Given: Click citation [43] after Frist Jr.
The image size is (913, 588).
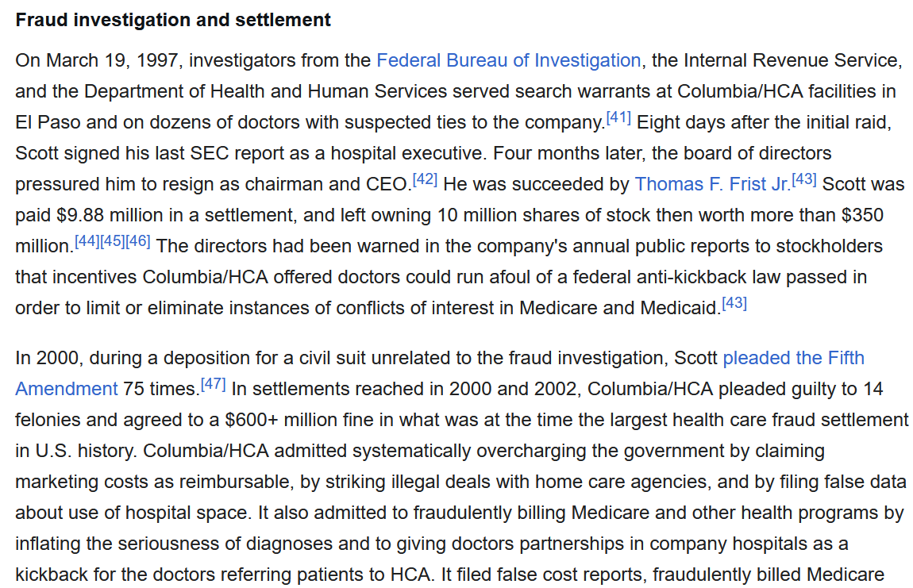Looking at the screenshot, I should point(804,179).
